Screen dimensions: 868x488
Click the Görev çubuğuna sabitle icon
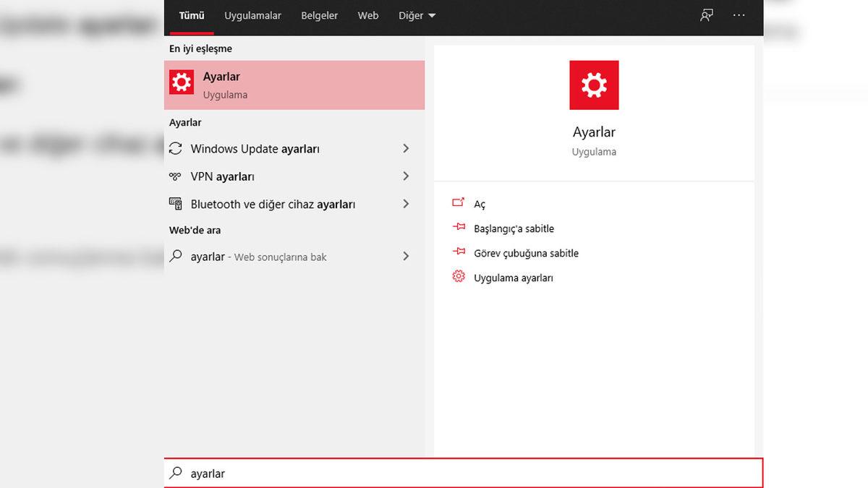[x=459, y=252]
